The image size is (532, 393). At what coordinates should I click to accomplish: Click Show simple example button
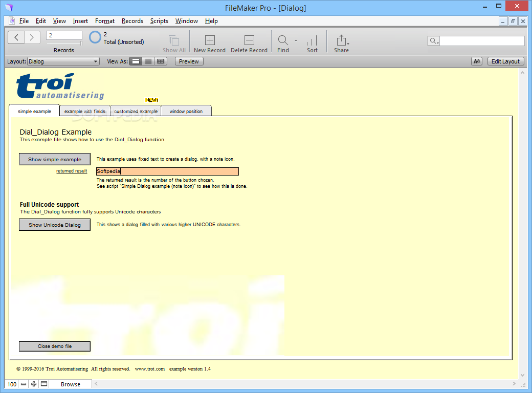(x=55, y=159)
